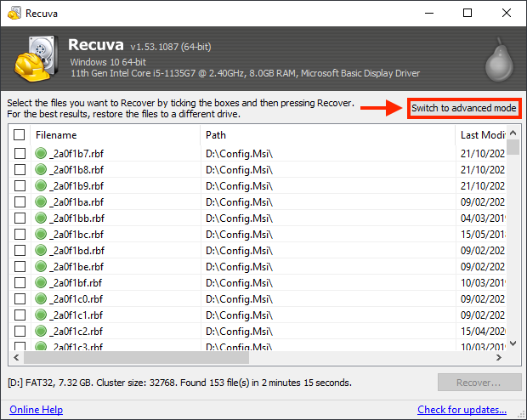Click green status dot of _2a0f1b8.rbf
The height and width of the screenshot is (420, 527).
pyautogui.click(x=41, y=169)
